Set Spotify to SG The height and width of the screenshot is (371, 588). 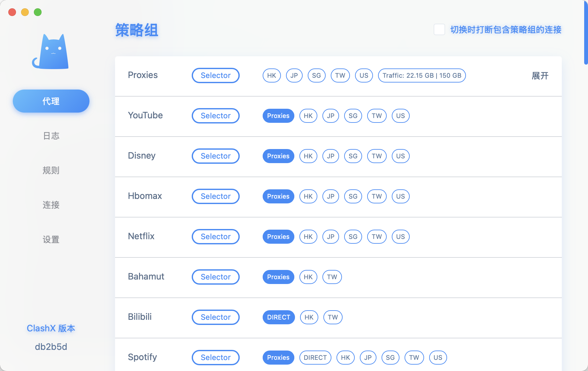[x=391, y=358]
